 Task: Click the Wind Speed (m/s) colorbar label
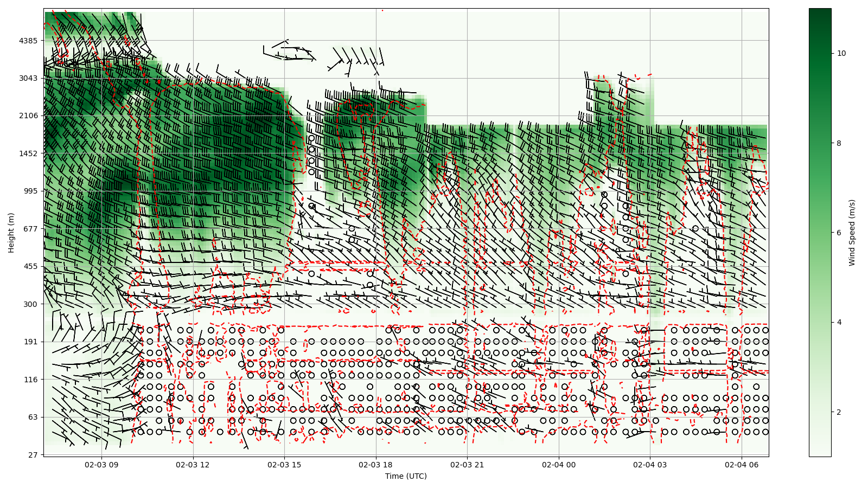(x=852, y=233)
